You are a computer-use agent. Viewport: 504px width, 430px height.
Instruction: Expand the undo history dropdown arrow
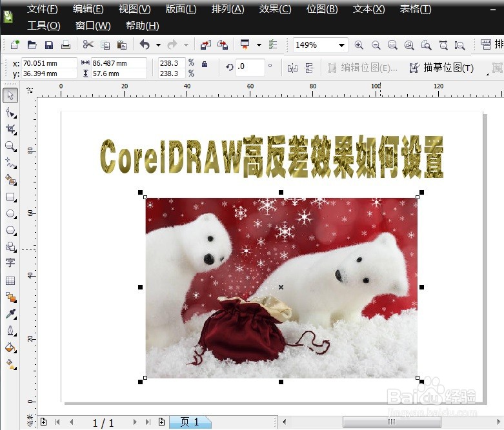pos(158,45)
